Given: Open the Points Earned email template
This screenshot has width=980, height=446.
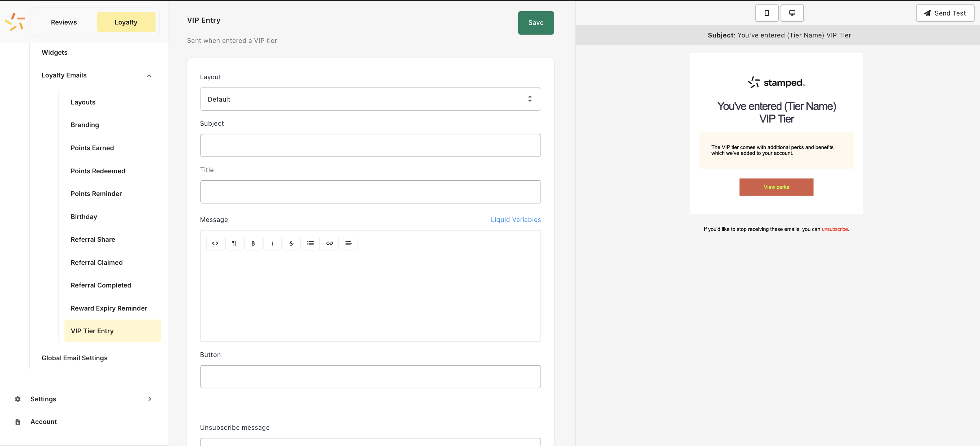Looking at the screenshot, I should click(93, 148).
